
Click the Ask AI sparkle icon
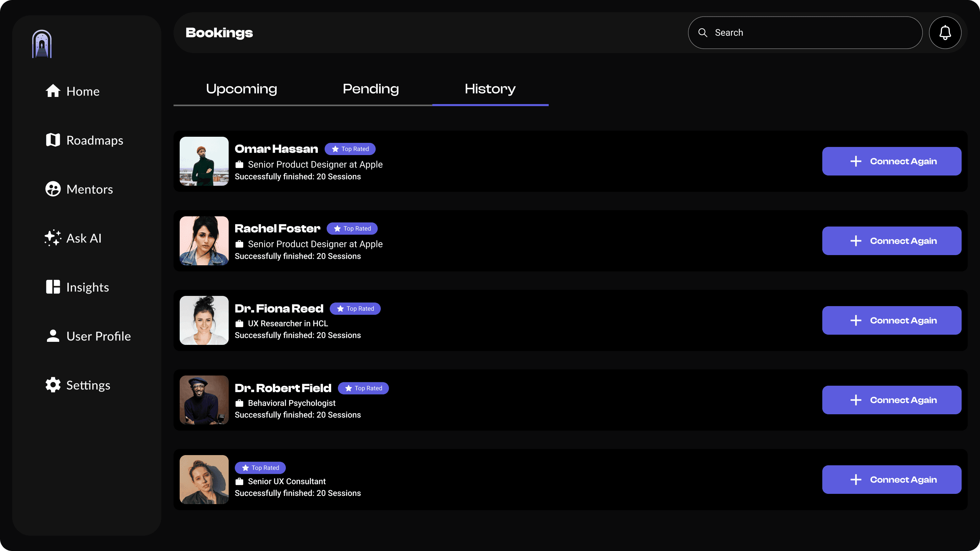point(53,238)
